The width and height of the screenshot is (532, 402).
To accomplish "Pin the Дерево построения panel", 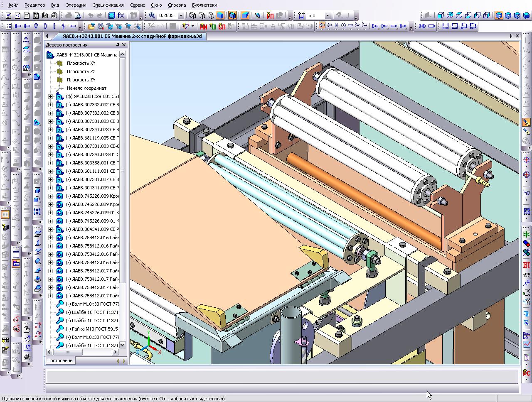I will (x=118, y=45).
